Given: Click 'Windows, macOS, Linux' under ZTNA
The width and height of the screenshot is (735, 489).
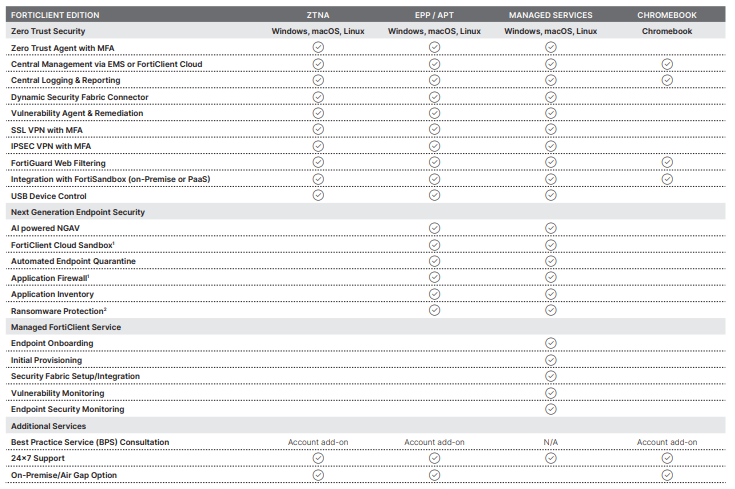Looking at the screenshot, I should point(318,31).
